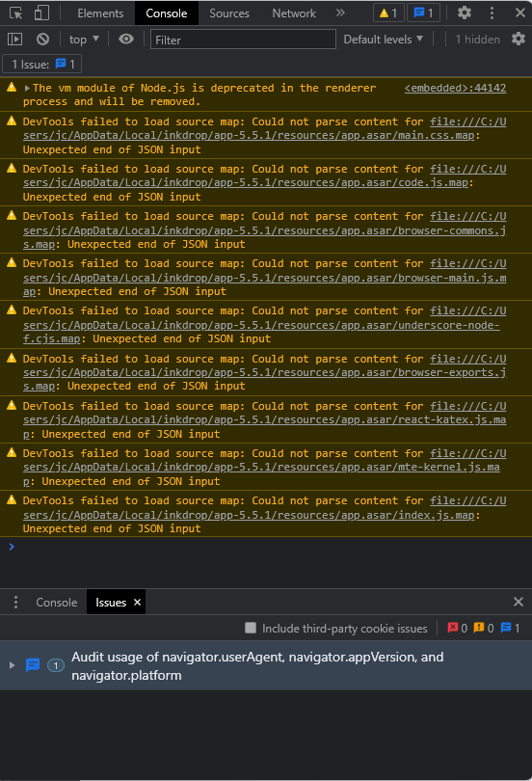
Task: Enable Include third-party cookie issues checkbox
Action: 251,628
